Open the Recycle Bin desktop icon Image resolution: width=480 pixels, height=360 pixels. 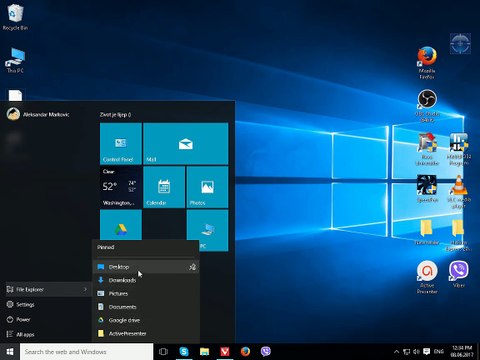[x=15, y=18]
